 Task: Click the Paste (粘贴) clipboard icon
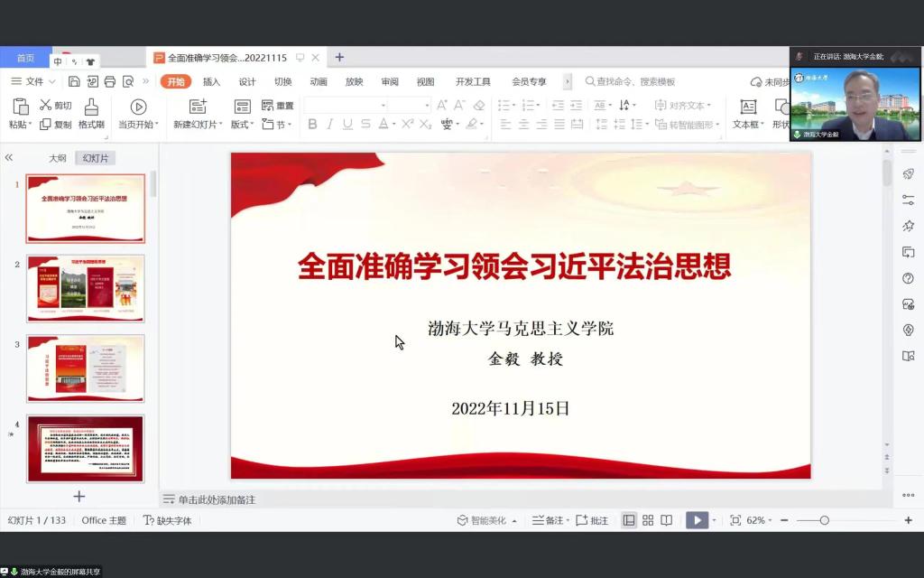tap(20, 107)
